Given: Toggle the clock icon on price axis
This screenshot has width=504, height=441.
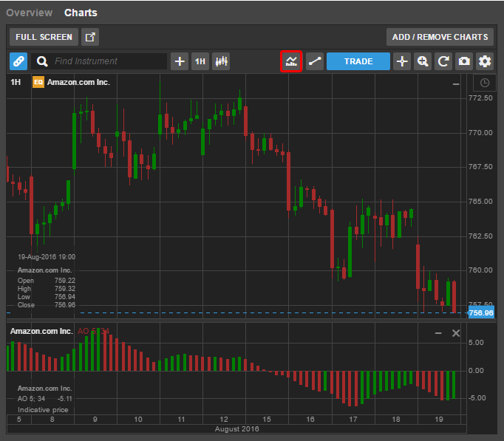Looking at the screenshot, I should [484, 83].
